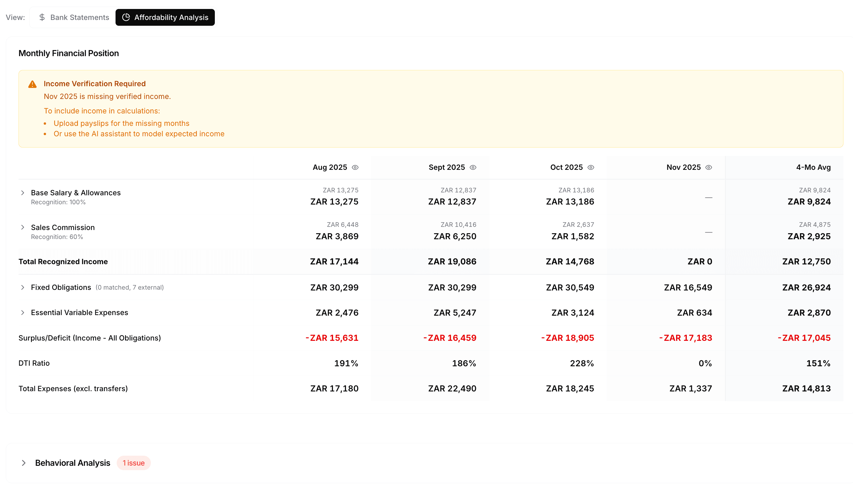Click the dollar icon on Bank Statements
Viewport: 853px width, 504px height.
point(42,17)
